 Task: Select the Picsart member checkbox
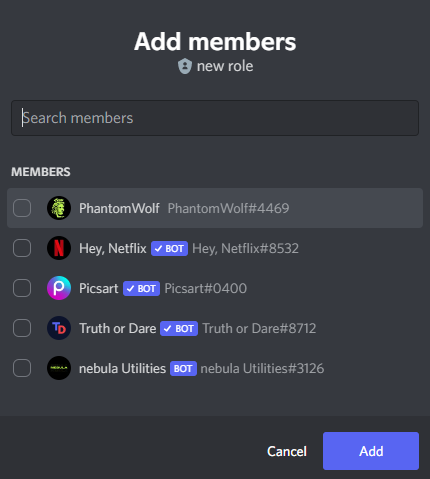[x=22, y=288]
